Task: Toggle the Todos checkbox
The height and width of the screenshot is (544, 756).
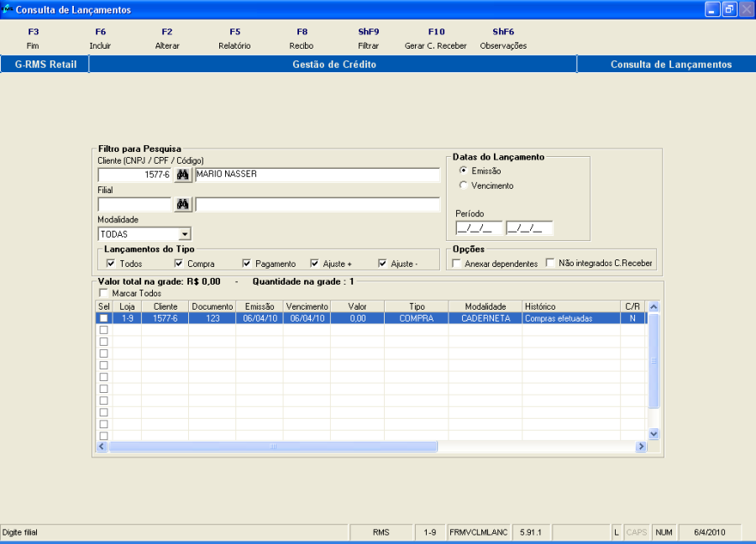Action: tap(111, 264)
